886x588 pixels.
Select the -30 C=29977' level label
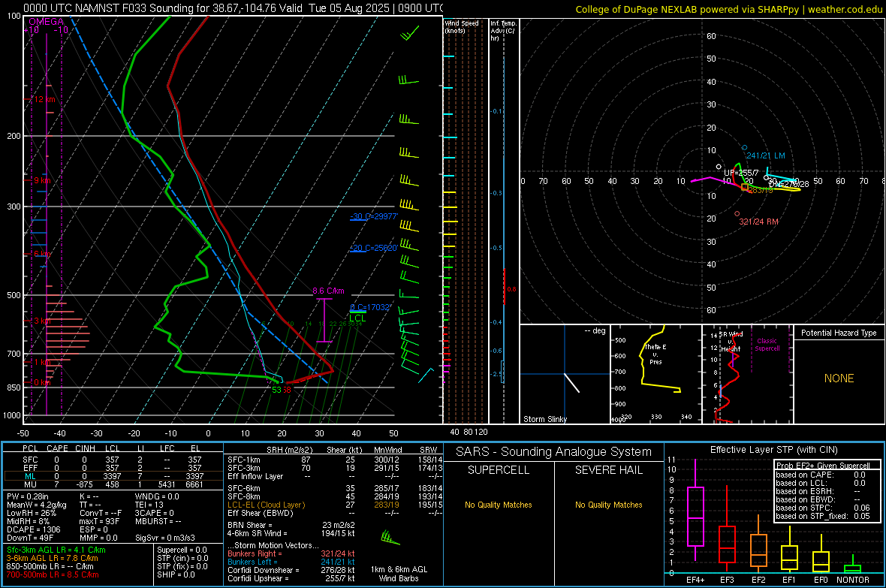[374, 216]
